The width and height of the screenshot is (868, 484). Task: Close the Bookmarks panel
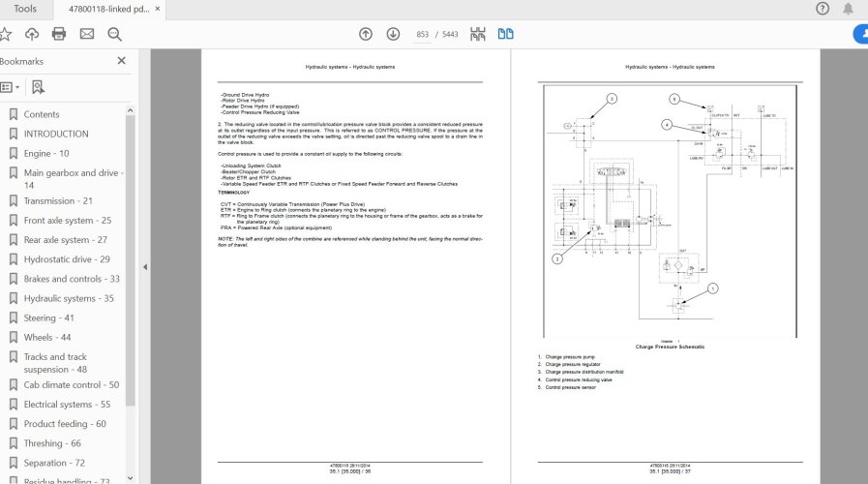pos(121,61)
